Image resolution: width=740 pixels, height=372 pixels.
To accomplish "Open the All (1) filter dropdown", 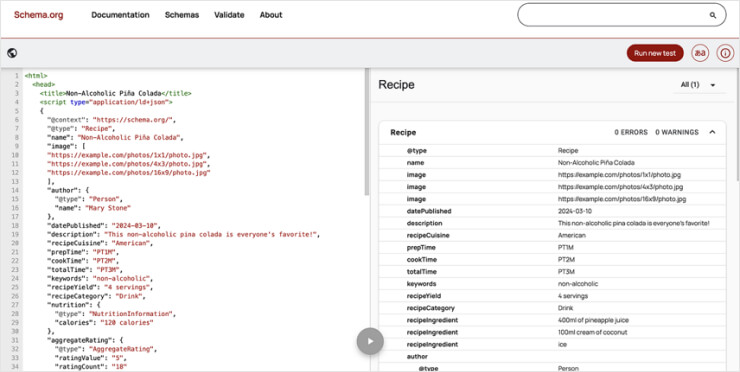I will point(698,85).
